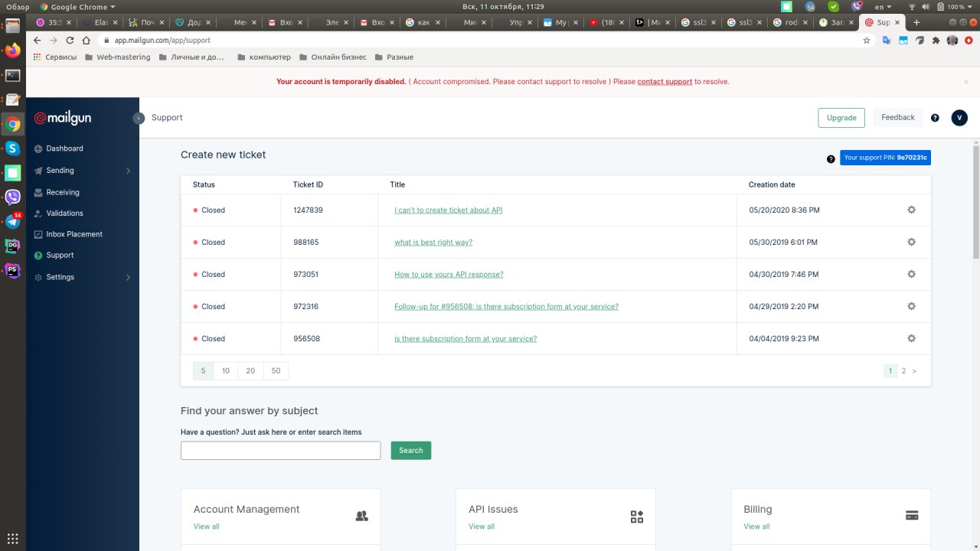Screen dimensions: 980x551
Task: Click the support PIN button
Action: tap(886, 158)
